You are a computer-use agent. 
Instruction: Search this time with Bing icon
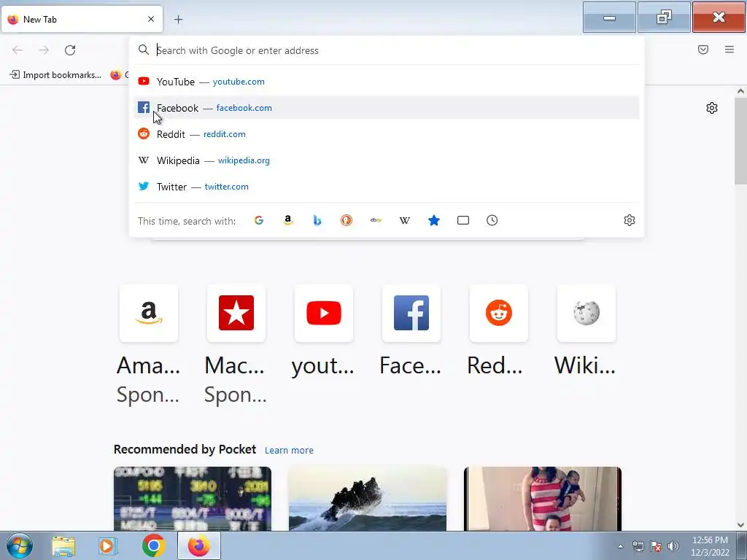(x=317, y=220)
